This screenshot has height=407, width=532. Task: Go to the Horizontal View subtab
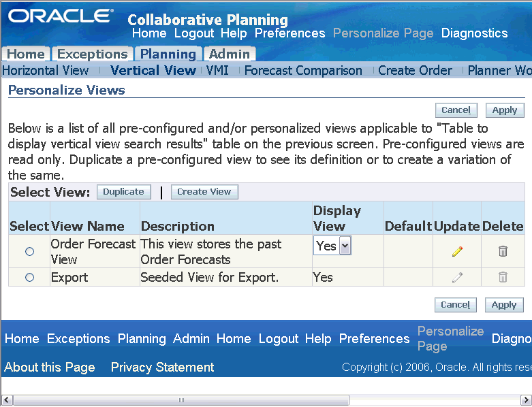pos(46,70)
